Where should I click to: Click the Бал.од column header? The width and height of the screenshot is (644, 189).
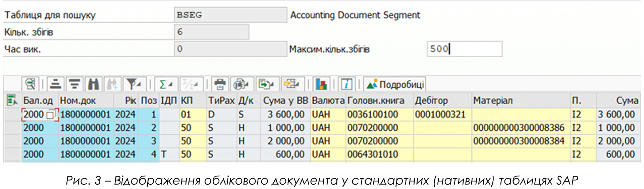coord(40,100)
